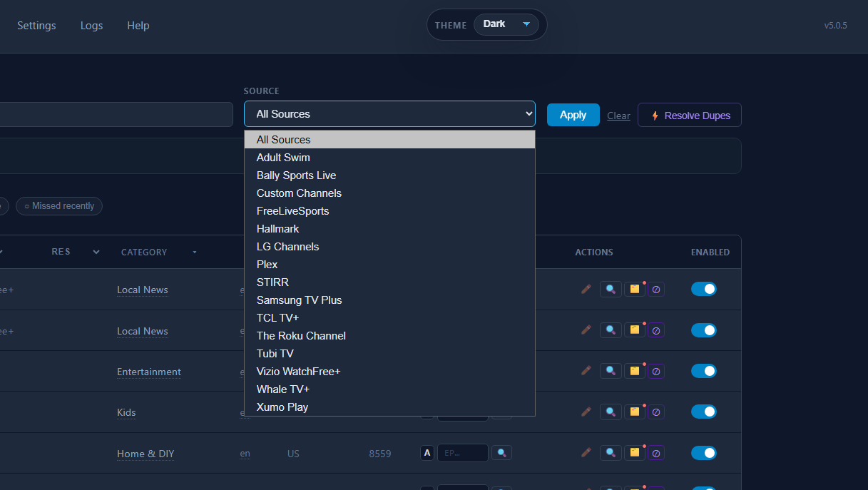Pick Plex from the source list
868x490 pixels.
(389, 265)
